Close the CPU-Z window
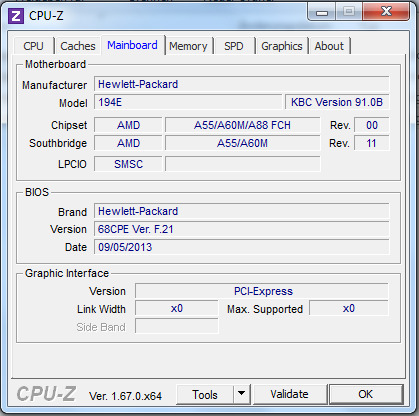The image size is (419, 416). coord(386,12)
